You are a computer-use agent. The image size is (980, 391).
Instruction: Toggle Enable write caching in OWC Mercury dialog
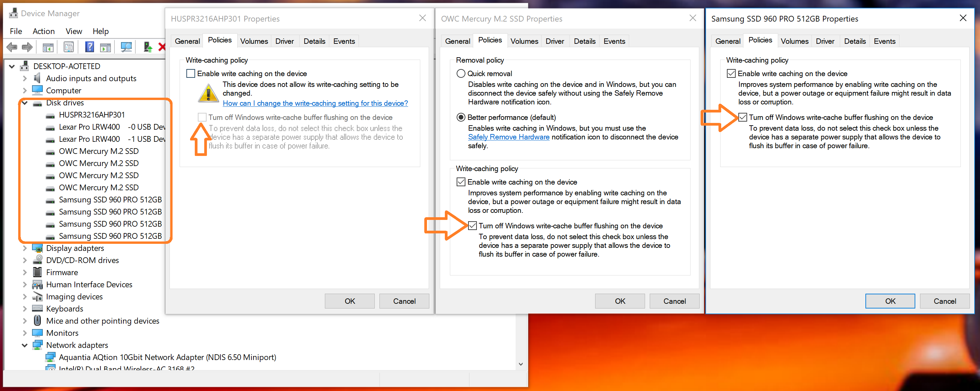(461, 182)
